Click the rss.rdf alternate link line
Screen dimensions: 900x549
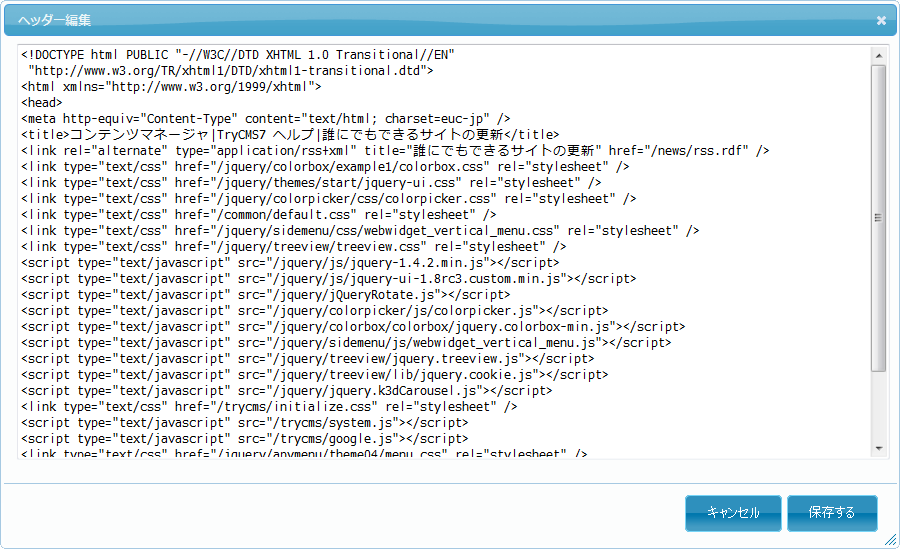(x=395, y=151)
